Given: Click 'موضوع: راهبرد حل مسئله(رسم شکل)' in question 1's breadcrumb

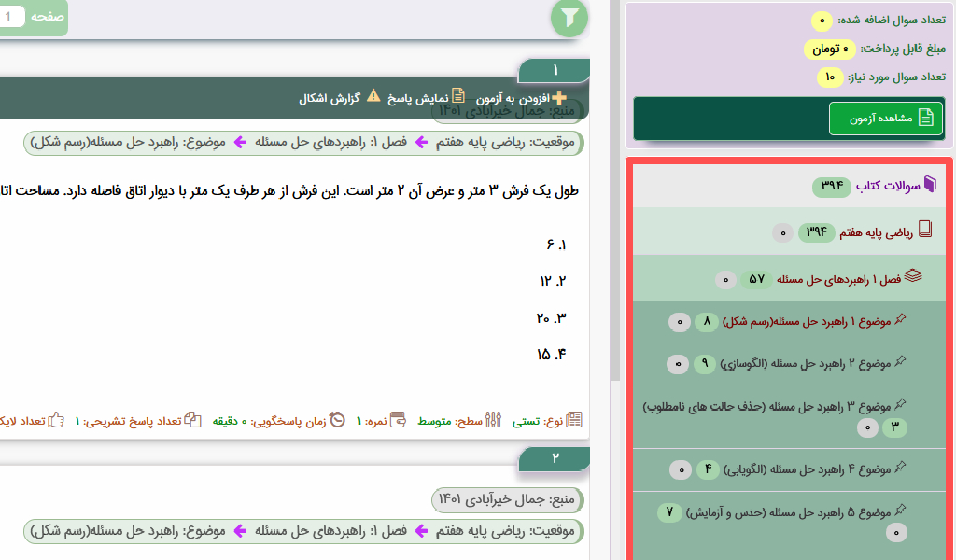Looking at the screenshot, I should [128, 142].
